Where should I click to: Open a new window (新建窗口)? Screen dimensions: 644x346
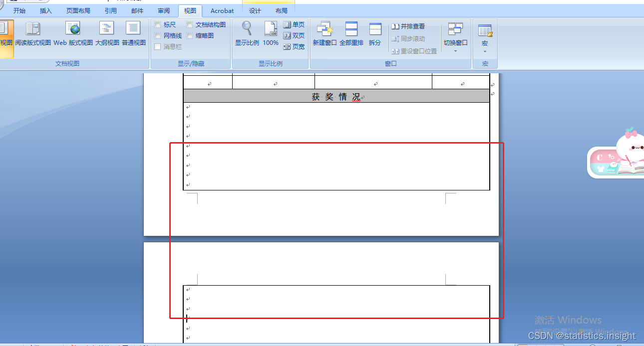pos(324,33)
